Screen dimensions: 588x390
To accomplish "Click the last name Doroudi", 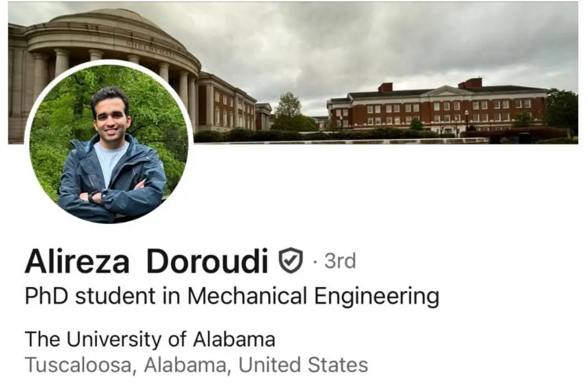I will (207, 261).
